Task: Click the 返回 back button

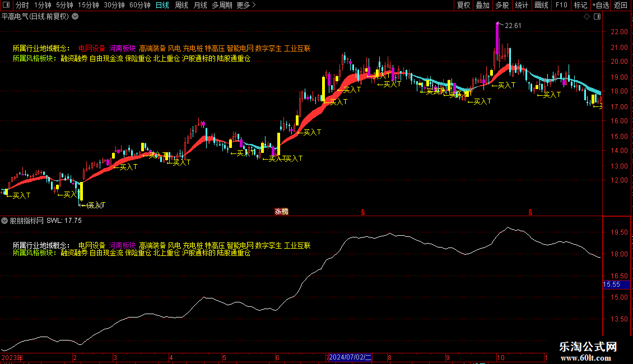Action: click(621, 5)
